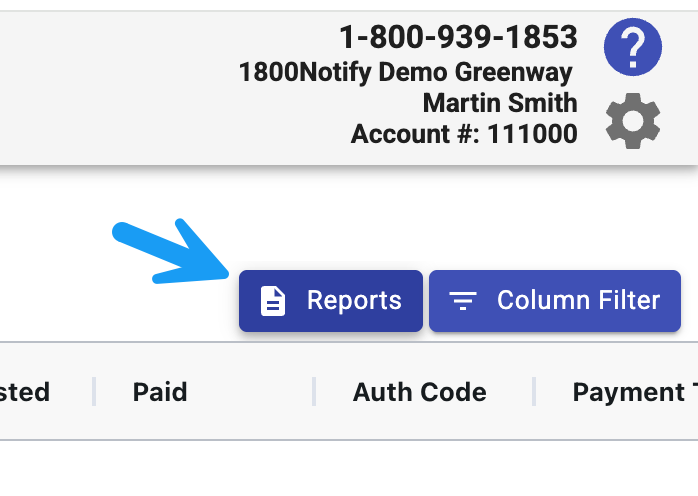Click the divider between Auth Code and Payment
This screenshot has width=698, height=496.
click(534, 392)
